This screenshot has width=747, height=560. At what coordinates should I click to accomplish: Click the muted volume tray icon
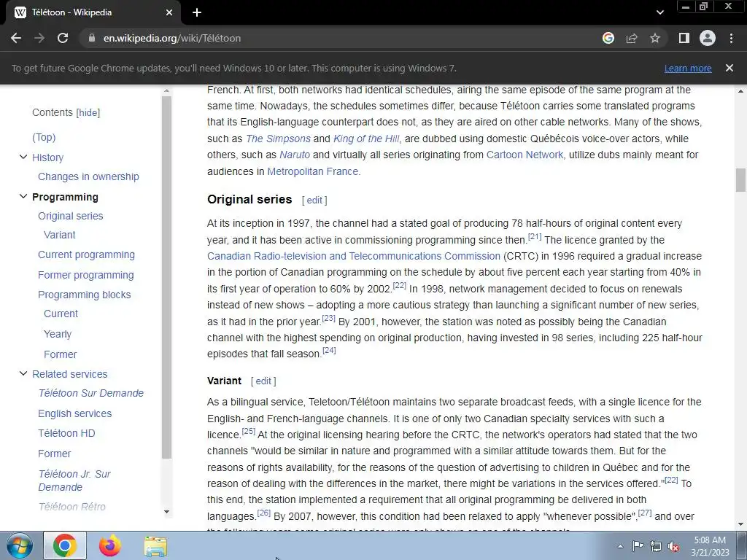pyautogui.click(x=673, y=546)
